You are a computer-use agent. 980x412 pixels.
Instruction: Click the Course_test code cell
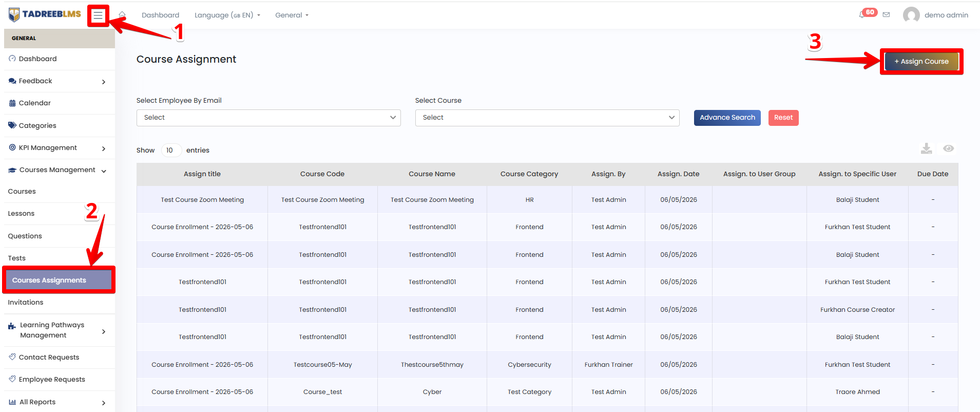322,392
